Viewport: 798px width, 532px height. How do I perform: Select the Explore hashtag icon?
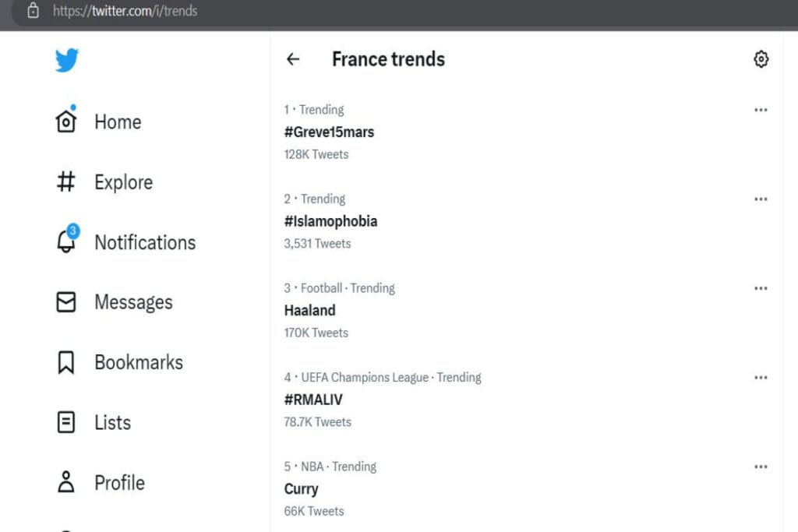click(x=66, y=181)
